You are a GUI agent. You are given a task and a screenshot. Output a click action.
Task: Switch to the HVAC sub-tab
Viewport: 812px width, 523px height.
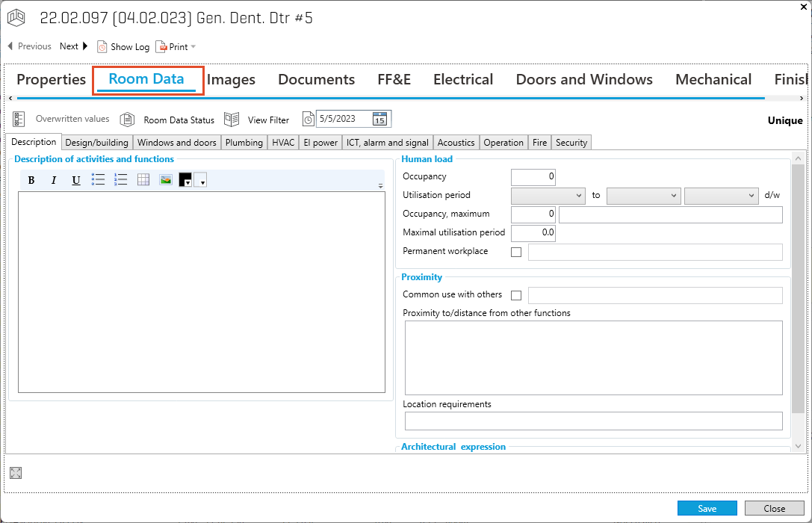pyautogui.click(x=283, y=143)
